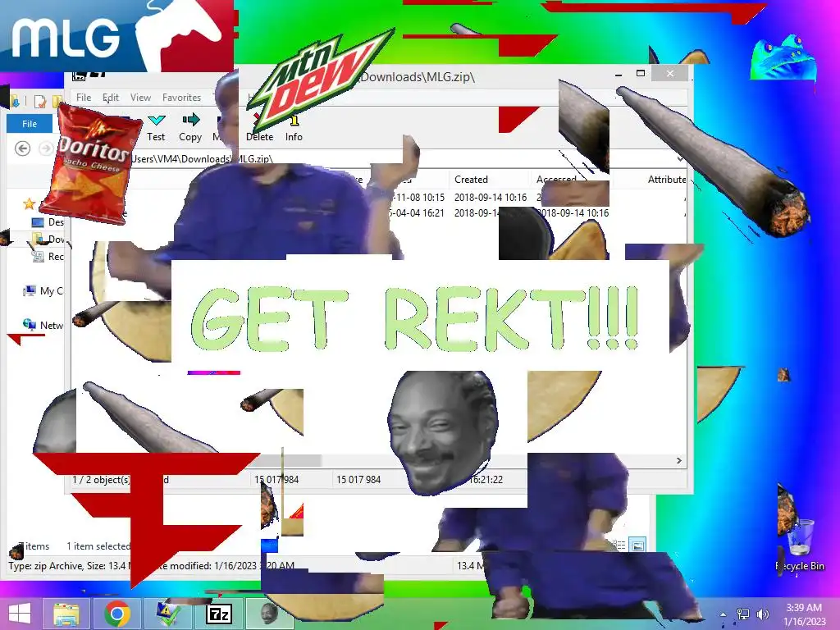Switch to 7-Zip on the taskbar
The height and width of the screenshot is (630, 840).
tap(218, 614)
